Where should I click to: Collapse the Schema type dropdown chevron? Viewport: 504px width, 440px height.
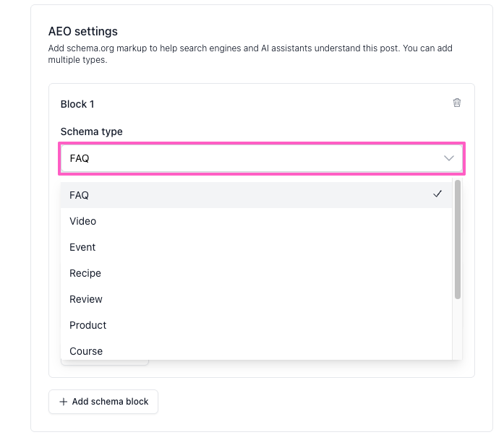click(449, 158)
